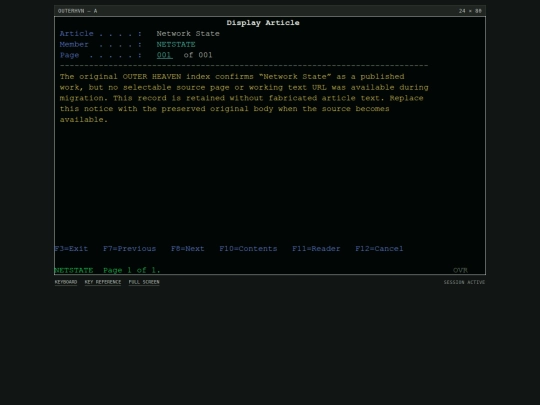This screenshot has width=540, height=405.
Task: Click the Article field label
Action: (76, 34)
